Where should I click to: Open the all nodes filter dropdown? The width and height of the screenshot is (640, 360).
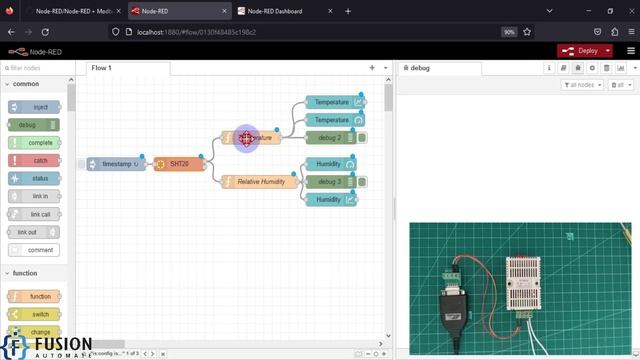(x=582, y=85)
